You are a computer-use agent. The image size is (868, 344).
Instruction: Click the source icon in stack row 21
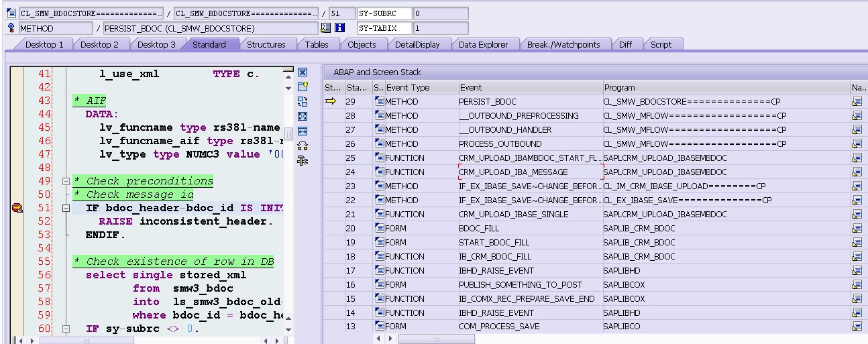[379, 214]
